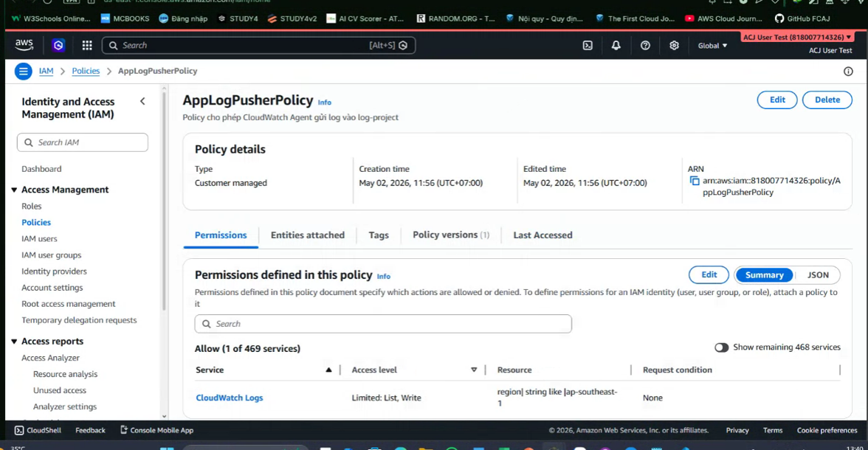Click Info link beside Permissions defined heading

[x=384, y=276]
